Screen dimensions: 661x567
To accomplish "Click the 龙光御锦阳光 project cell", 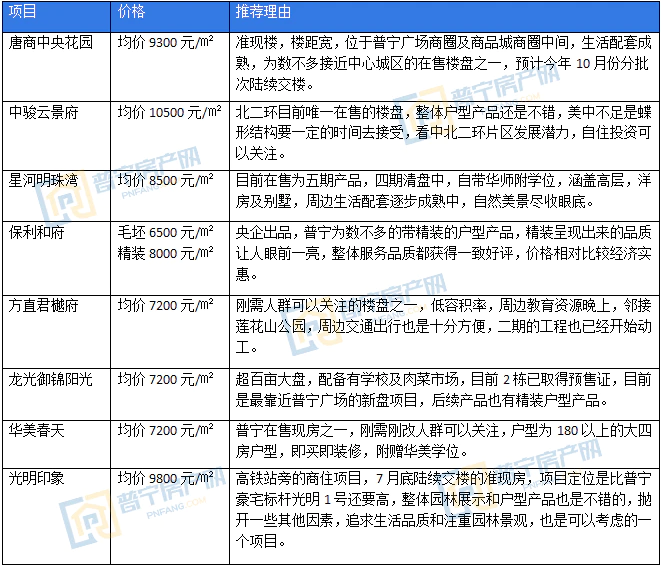I will pyautogui.click(x=50, y=379).
